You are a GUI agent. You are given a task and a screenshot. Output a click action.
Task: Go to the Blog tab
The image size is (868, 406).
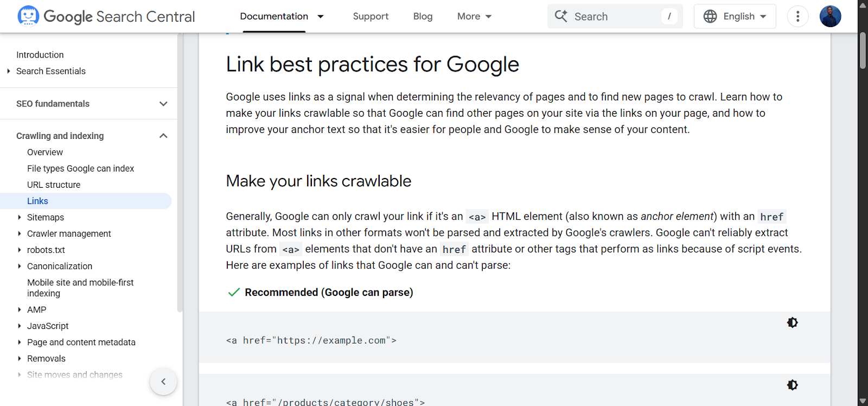423,16
